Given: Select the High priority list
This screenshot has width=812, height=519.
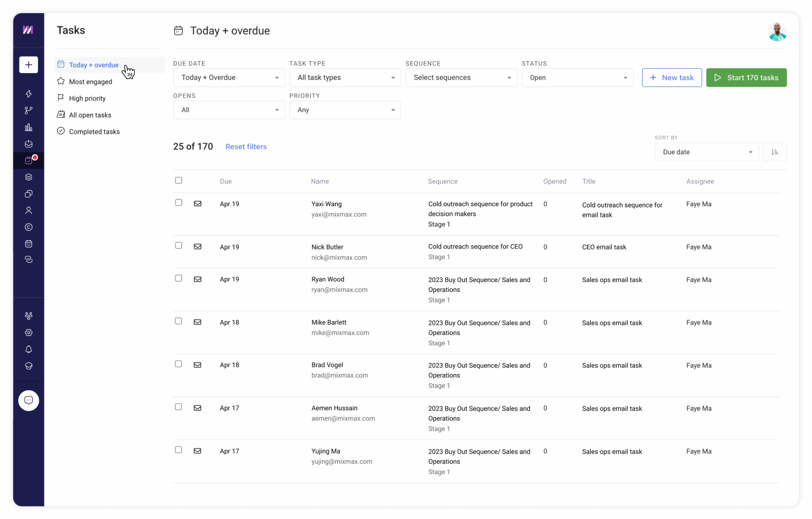Looking at the screenshot, I should tap(87, 98).
